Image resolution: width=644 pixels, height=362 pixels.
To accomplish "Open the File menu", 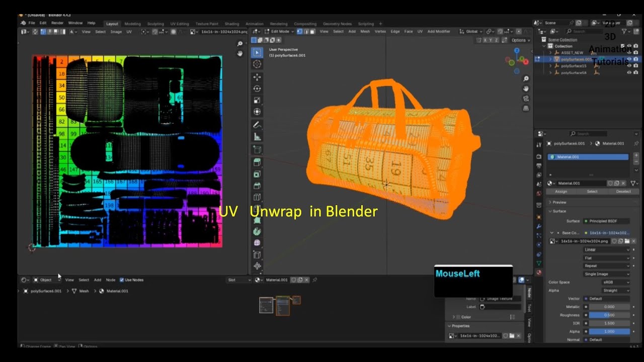I will (x=32, y=23).
